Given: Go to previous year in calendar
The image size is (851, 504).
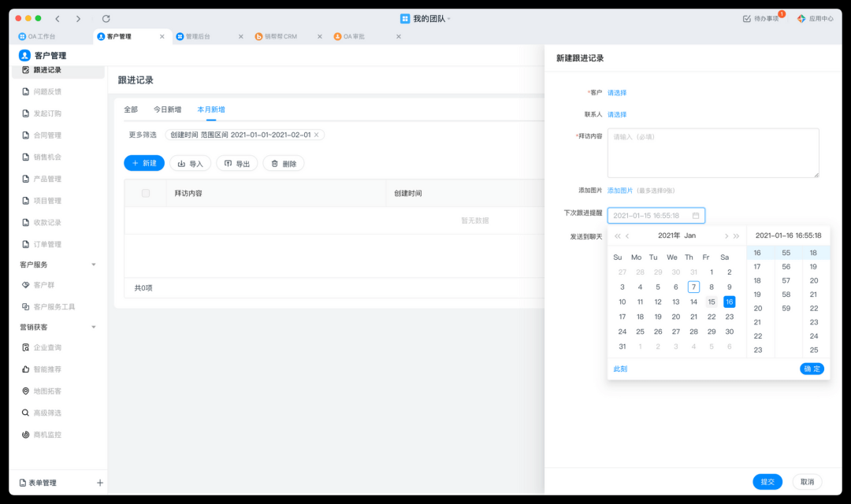Looking at the screenshot, I should [x=617, y=236].
